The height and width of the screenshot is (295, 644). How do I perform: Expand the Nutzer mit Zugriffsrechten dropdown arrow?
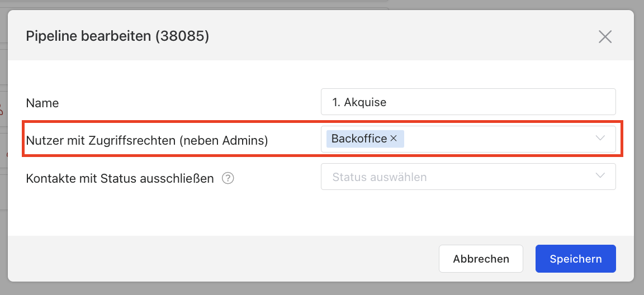point(600,139)
